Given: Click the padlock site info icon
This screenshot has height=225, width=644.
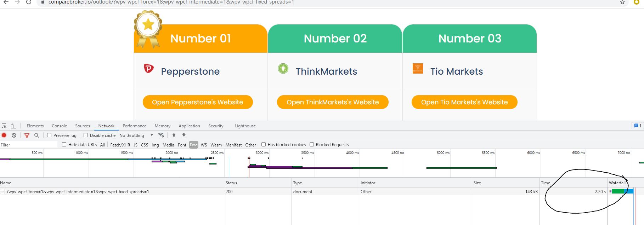Looking at the screenshot, I should (x=43, y=2).
